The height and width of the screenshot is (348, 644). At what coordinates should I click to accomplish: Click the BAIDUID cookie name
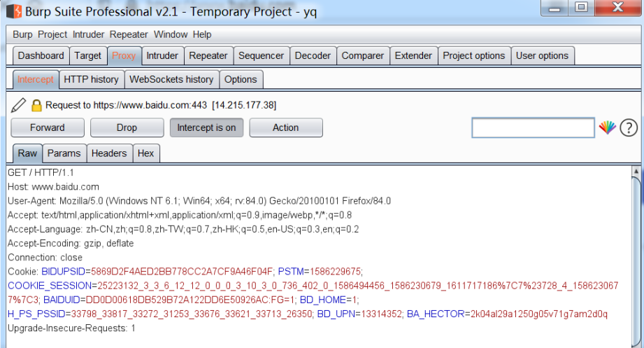62,300
